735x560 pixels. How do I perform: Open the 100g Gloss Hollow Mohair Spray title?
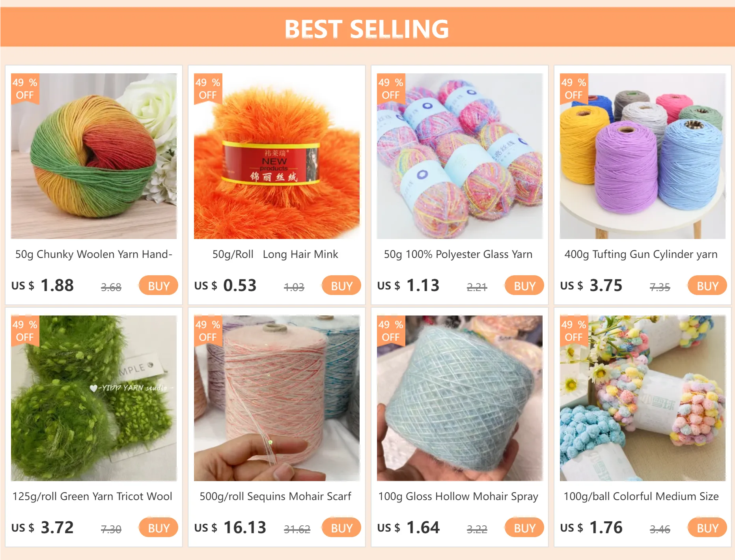coord(458,497)
